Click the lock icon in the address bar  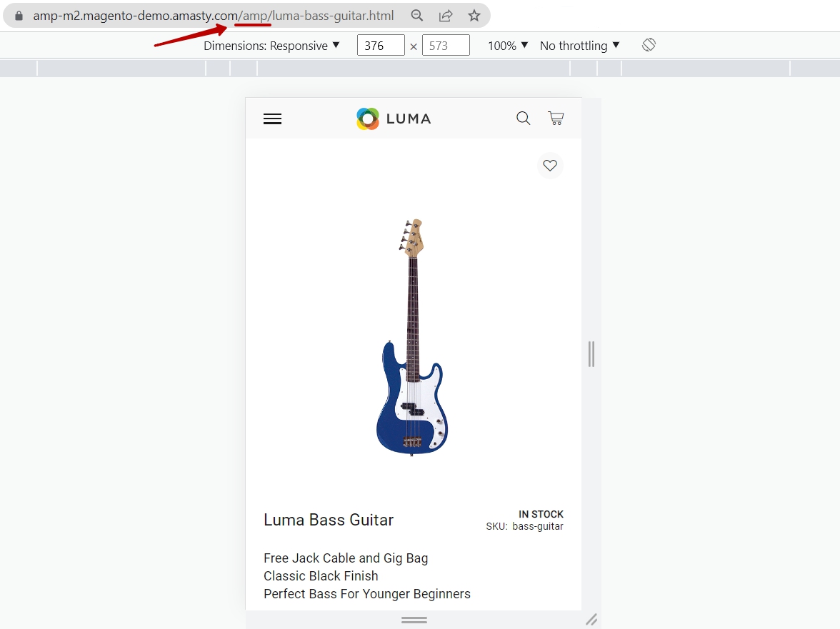[x=19, y=16]
